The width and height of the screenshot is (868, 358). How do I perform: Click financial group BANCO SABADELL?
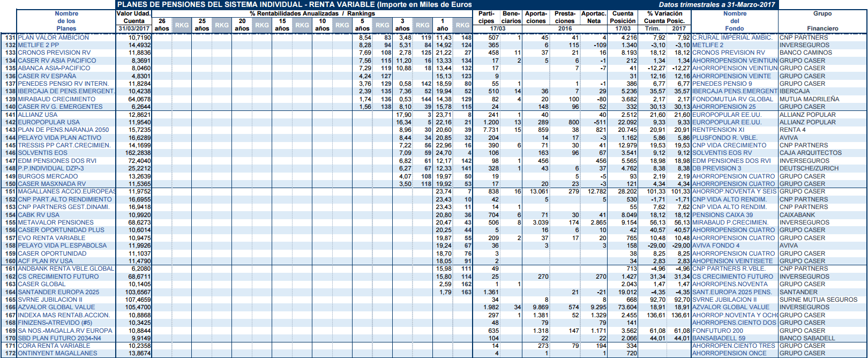coord(807,338)
